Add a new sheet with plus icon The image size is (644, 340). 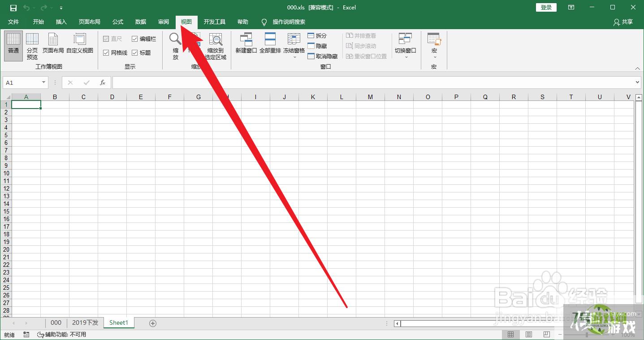(153, 323)
